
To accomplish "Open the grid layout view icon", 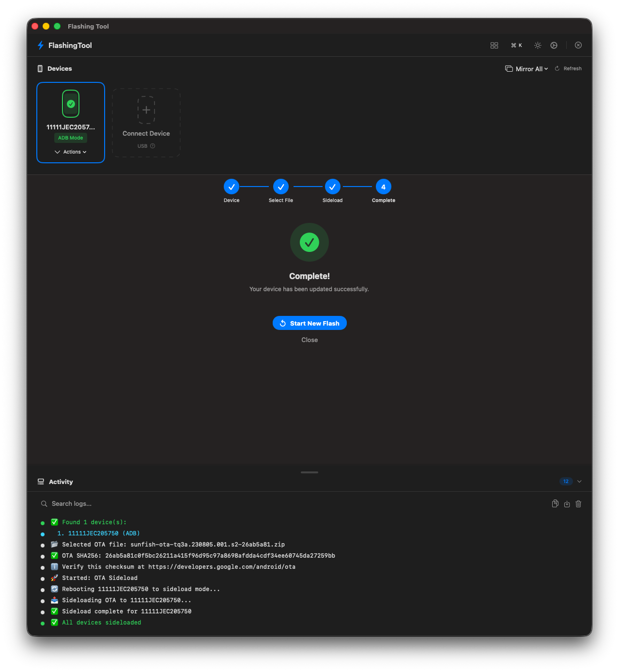I will [494, 45].
